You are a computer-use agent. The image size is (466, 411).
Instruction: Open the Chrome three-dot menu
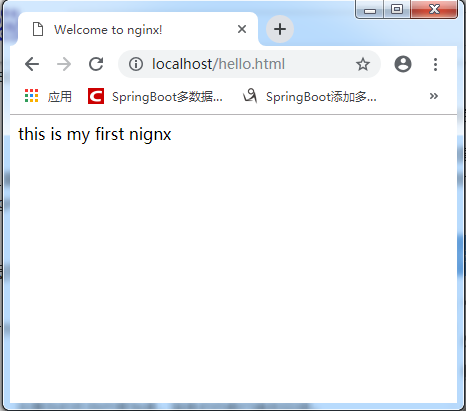tap(435, 64)
